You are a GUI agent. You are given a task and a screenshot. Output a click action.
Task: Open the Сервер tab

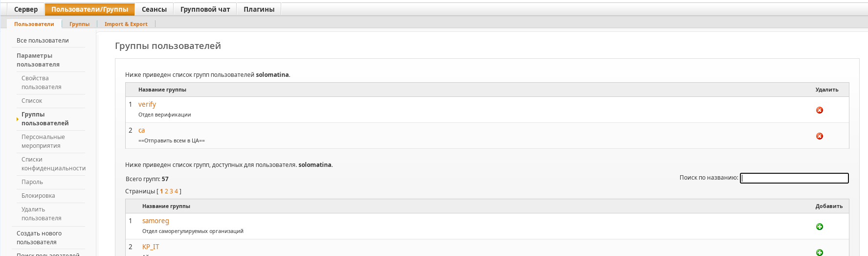pyautogui.click(x=26, y=9)
